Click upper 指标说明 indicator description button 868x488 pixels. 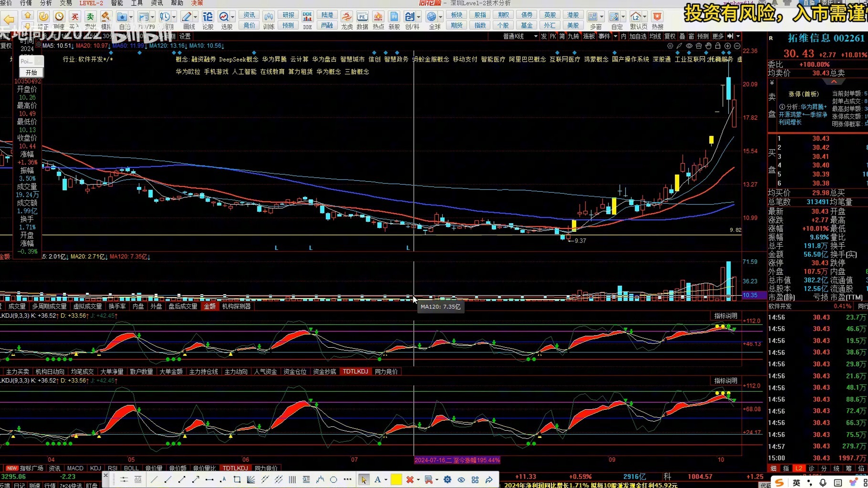pyautogui.click(x=726, y=316)
